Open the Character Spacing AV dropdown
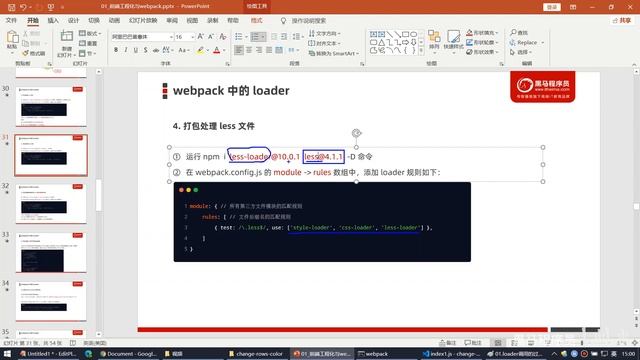Viewport: 640px width, 360px height. [168, 50]
